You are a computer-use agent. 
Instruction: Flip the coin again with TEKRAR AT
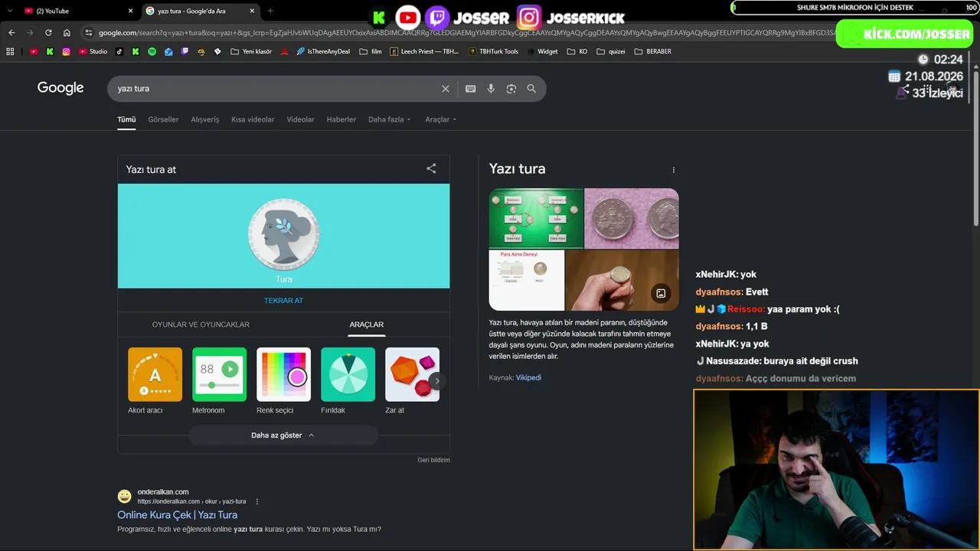[284, 301]
